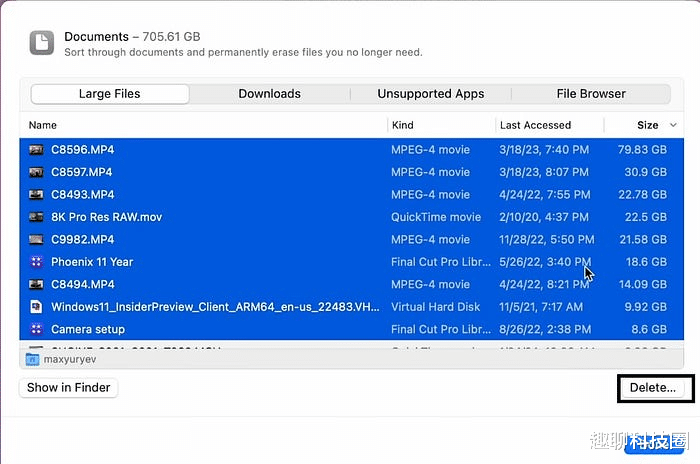Select the file name C8597.MP4
This screenshot has height=464, width=700.
tap(82, 172)
